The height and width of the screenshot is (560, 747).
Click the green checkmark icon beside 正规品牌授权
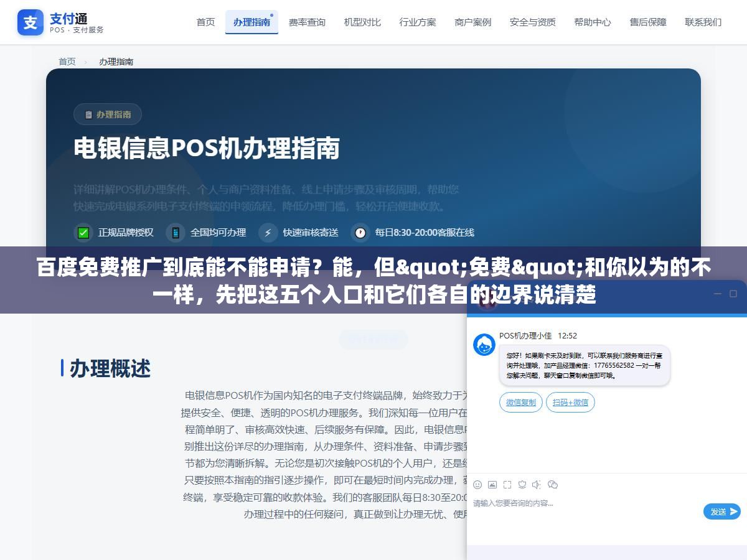(83, 233)
